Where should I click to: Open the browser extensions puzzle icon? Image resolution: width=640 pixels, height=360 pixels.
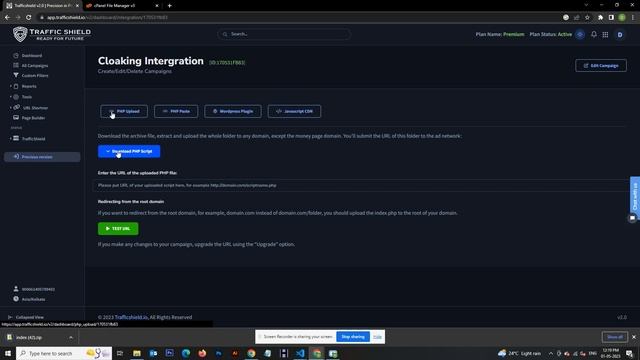pos(600,18)
